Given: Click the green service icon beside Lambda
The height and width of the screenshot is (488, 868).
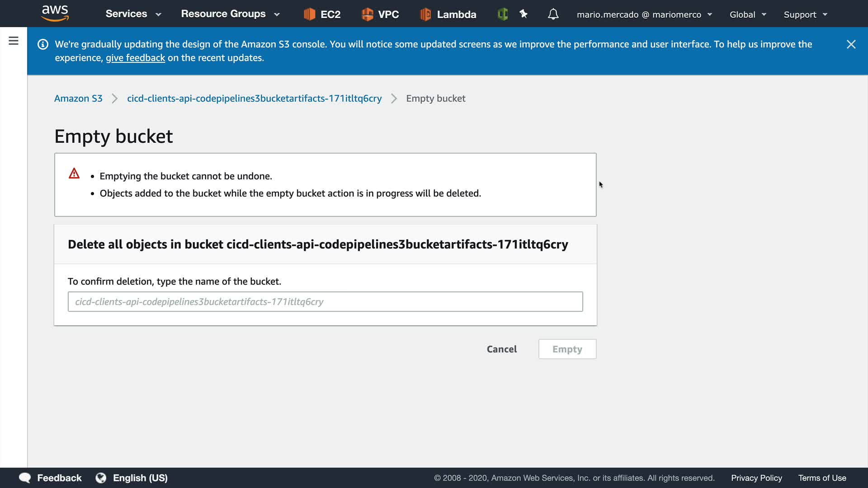Looking at the screenshot, I should point(502,14).
